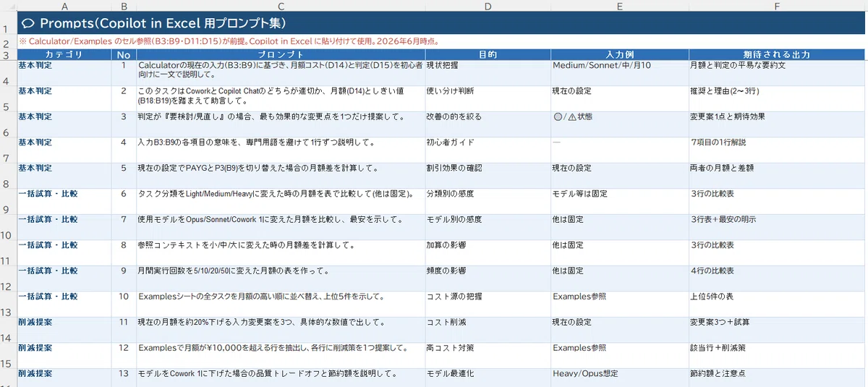
Task: Click the 節約額と注意点 output cell
Action: (777, 378)
